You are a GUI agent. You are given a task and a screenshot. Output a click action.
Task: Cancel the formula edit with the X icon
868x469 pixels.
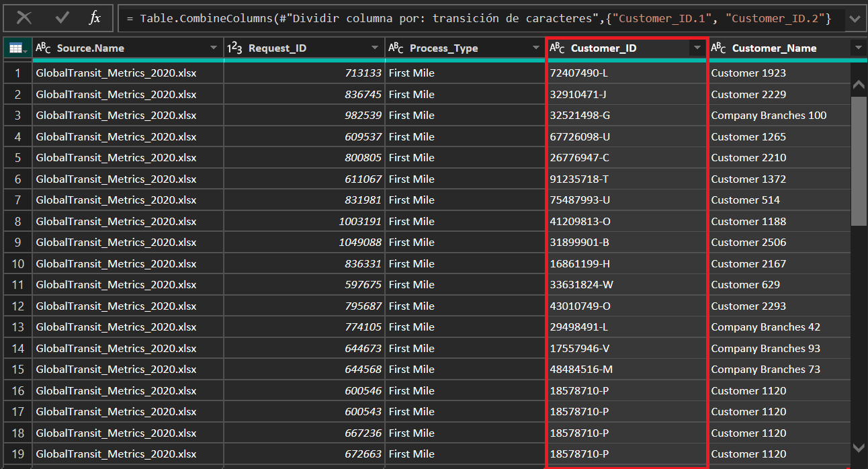[24, 18]
